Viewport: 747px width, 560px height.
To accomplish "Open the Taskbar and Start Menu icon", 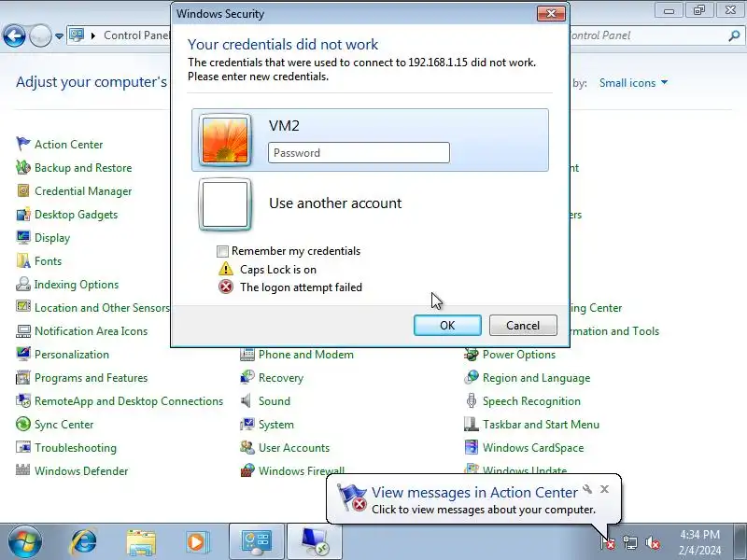I will (x=471, y=424).
